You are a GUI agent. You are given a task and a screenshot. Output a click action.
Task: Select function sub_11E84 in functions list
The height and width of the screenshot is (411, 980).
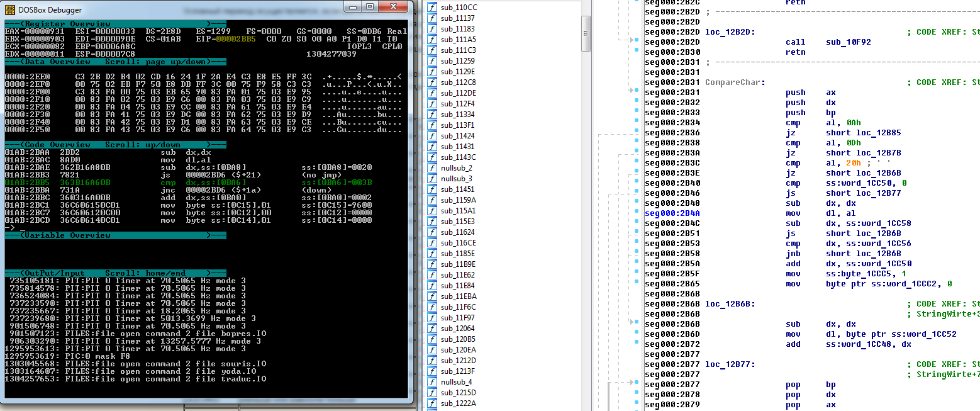tap(457, 285)
